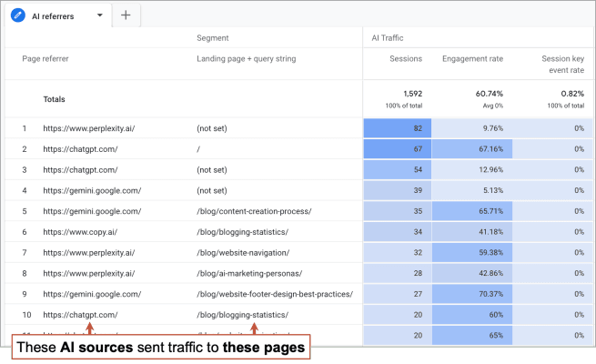Click the chatgpt.com referrer in row 2
Viewport: 596px width, 364px height.
point(80,149)
